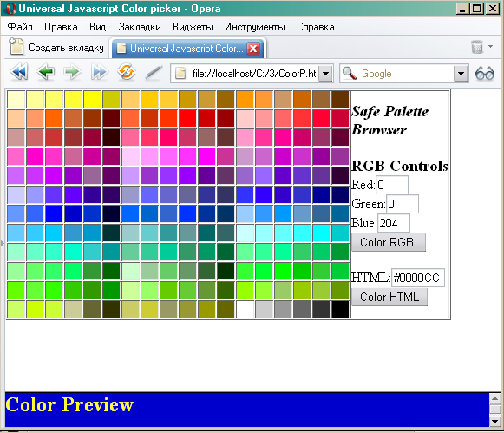
Task: Open the Google search engine dropdown
Action: click(x=461, y=74)
